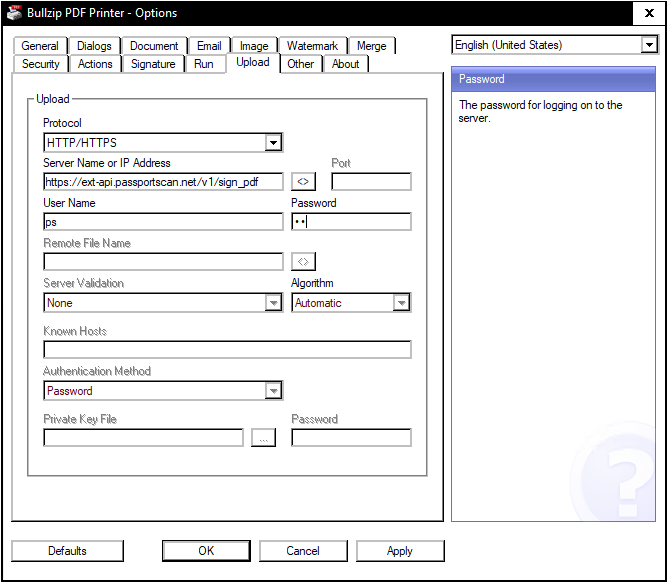Switch to the Dialogs tab
Screen dimensions: 667x583
point(94,46)
